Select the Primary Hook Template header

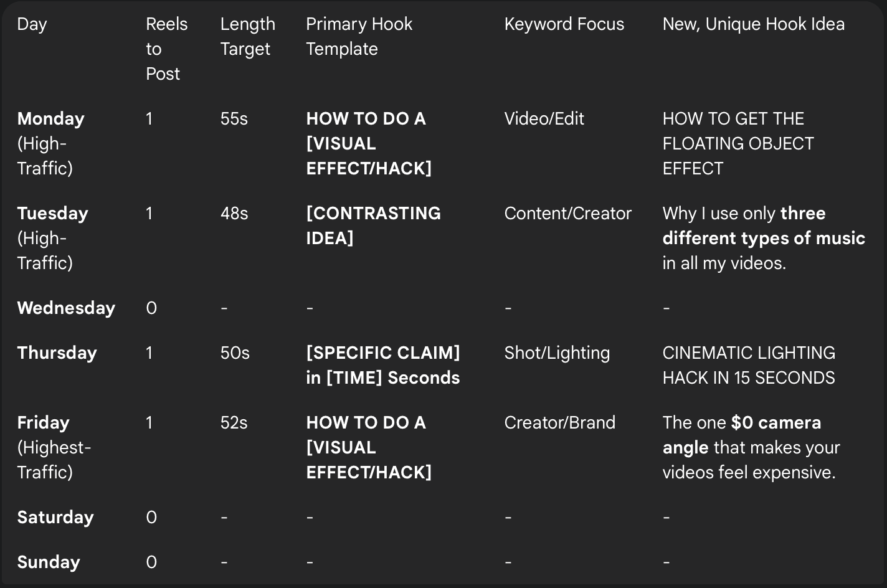click(359, 36)
